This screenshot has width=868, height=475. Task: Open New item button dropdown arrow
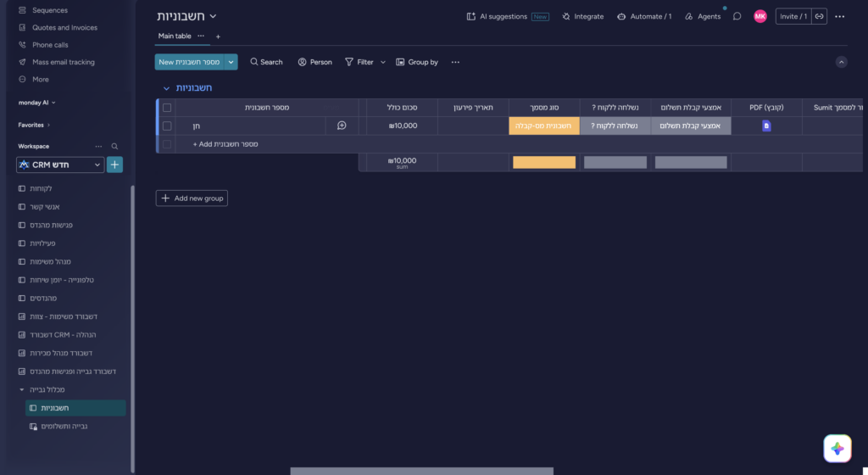(x=231, y=62)
